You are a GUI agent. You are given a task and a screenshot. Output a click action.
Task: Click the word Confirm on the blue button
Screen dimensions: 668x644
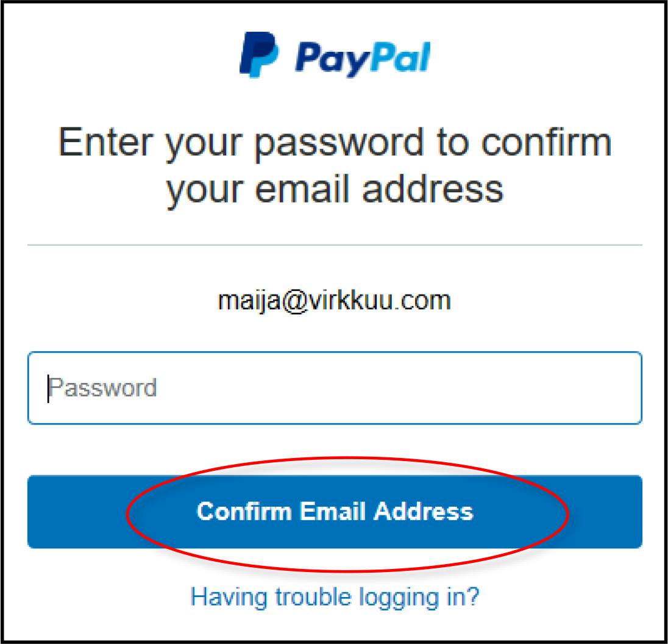244,512
